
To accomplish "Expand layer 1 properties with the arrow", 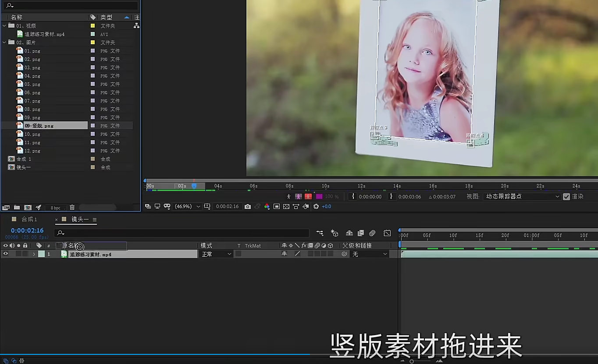I will (x=34, y=254).
